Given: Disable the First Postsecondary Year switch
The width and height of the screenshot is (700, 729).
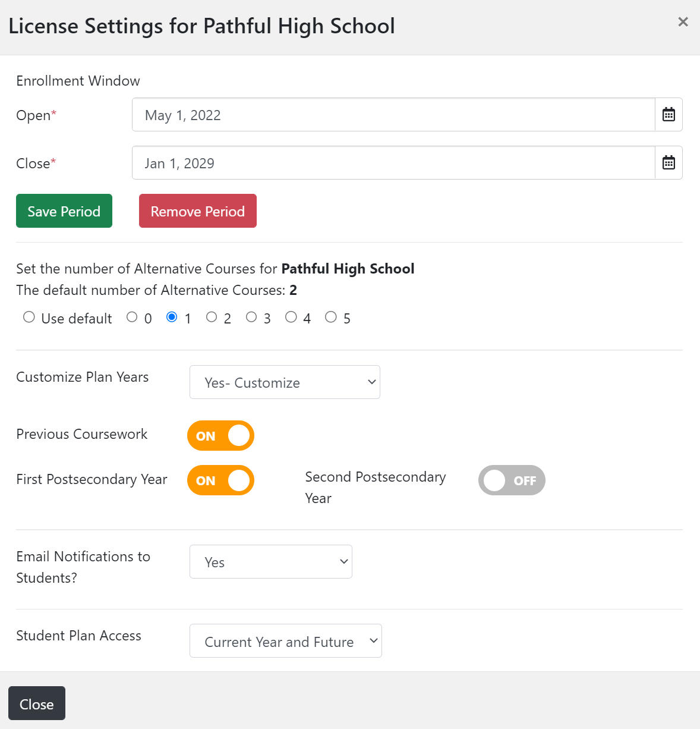Looking at the screenshot, I should pyautogui.click(x=220, y=480).
